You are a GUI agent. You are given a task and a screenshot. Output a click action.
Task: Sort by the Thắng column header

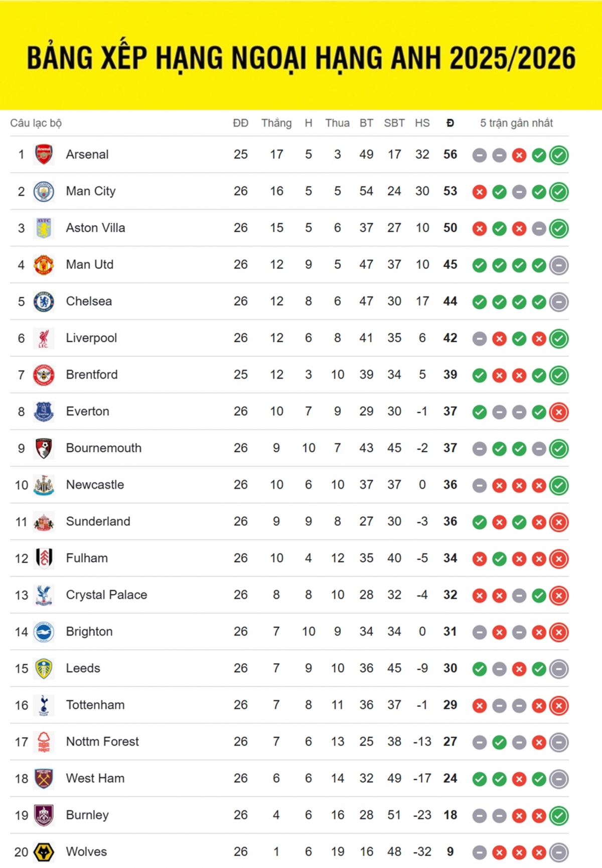click(276, 123)
